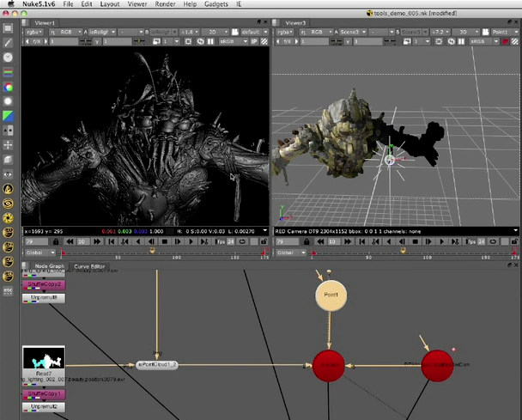Open the Merge nodes icon
The height and width of the screenshot is (420, 522).
click(8, 131)
